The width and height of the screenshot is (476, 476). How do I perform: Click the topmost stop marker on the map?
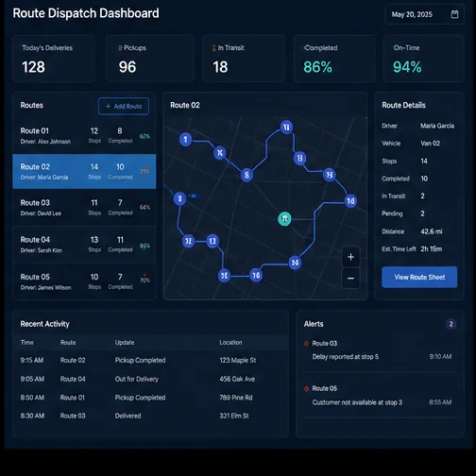coord(286,127)
